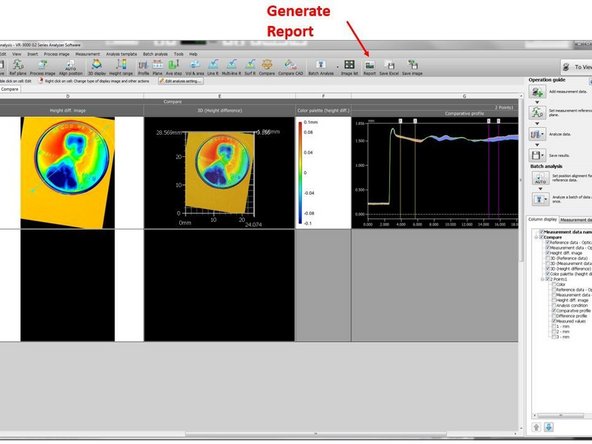Click the Image list toolbar icon
This screenshot has height=444, width=592.
click(x=349, y=67)
